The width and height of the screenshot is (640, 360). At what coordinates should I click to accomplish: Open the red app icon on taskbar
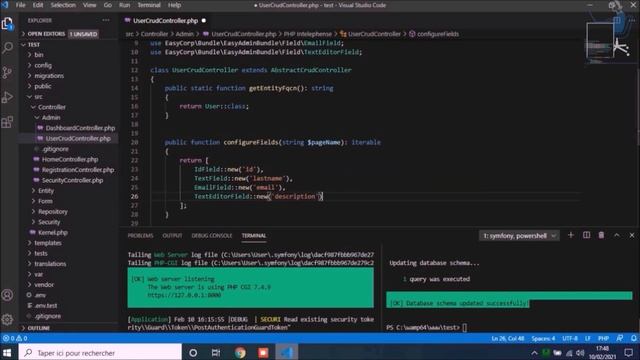pyautogui.click(x=263, y=353)
